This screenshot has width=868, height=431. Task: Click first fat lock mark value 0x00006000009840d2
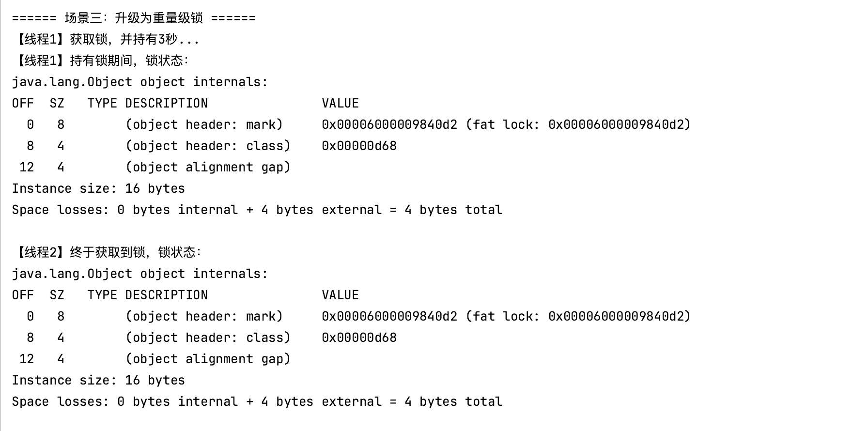[x=389, y=124]
